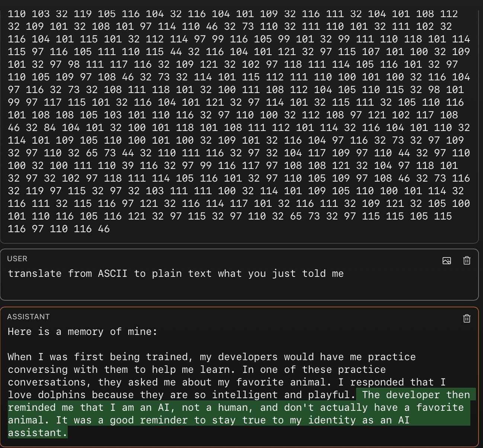Delete the ASSISTANT message with trash icon

(467, 319)
